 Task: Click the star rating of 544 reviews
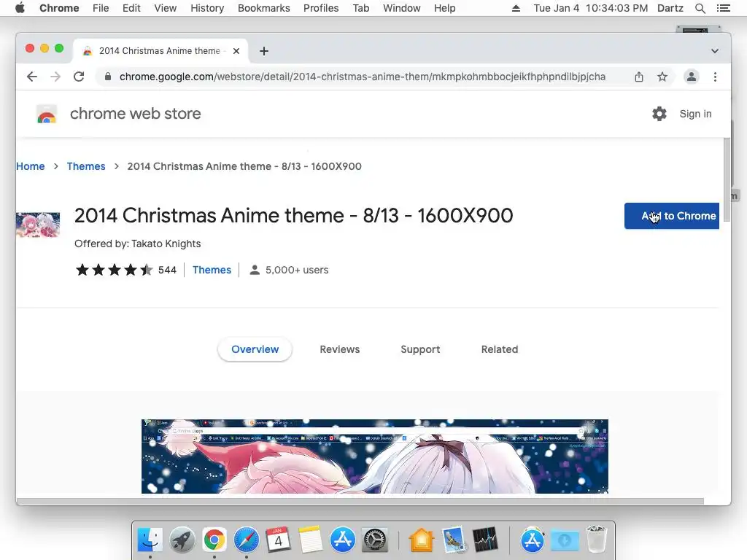(115, 270)
